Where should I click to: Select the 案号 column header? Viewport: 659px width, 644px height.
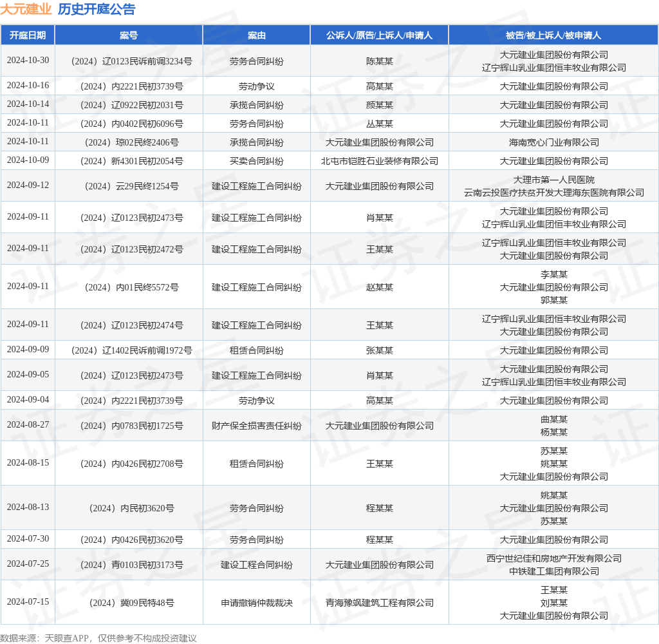pyautogui.click(x=129, y=35)
